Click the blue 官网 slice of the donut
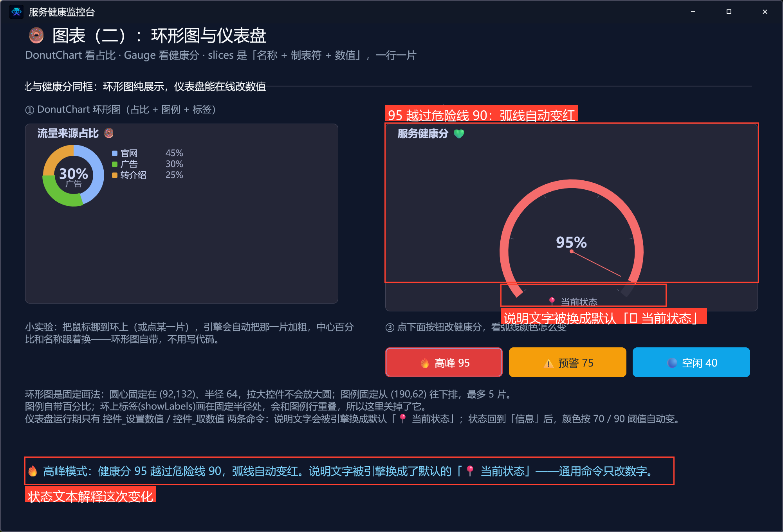Image resolution: width=783 pixels, height=532 pixels. (x=98, y=172)
